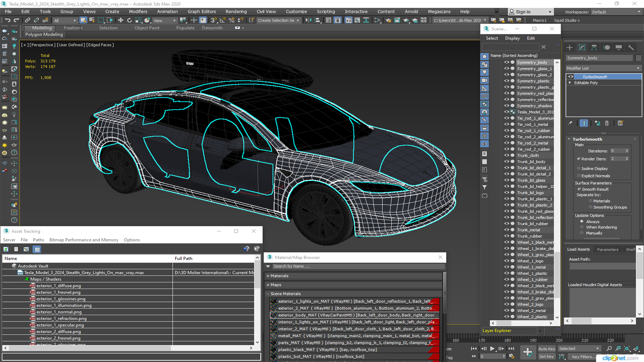Click Remove modifier trash icon
Image resolution: width=644 pixels, height=362 pixels.
click(x=607, y=123)
